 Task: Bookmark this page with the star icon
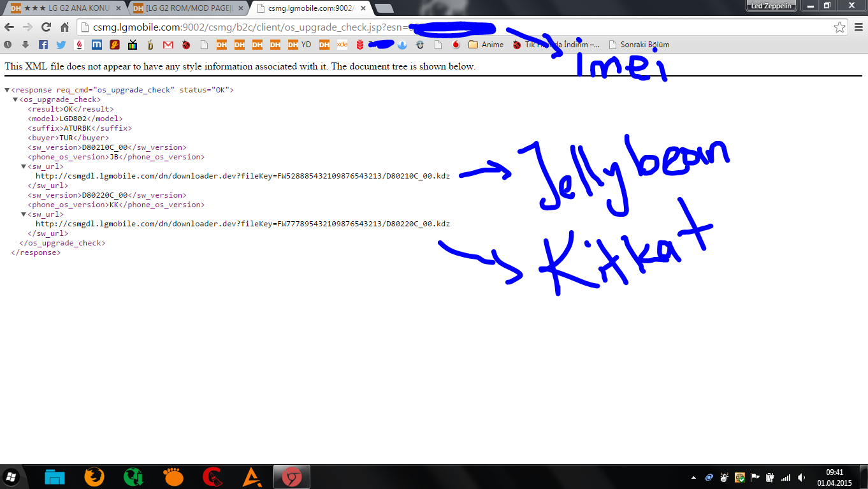click(840, 27)
